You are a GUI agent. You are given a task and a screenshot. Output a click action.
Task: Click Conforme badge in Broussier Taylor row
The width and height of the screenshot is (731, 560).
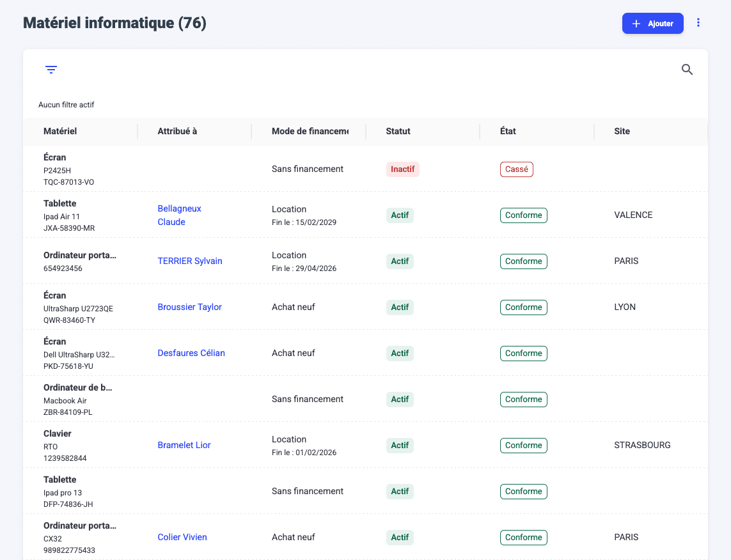524,307
